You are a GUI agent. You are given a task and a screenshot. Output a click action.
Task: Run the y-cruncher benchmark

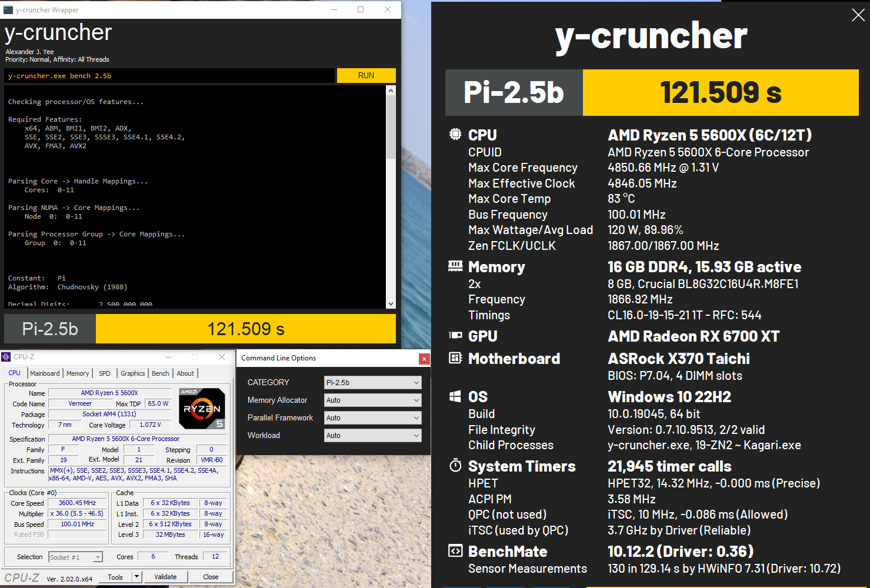tap(366, 75)
